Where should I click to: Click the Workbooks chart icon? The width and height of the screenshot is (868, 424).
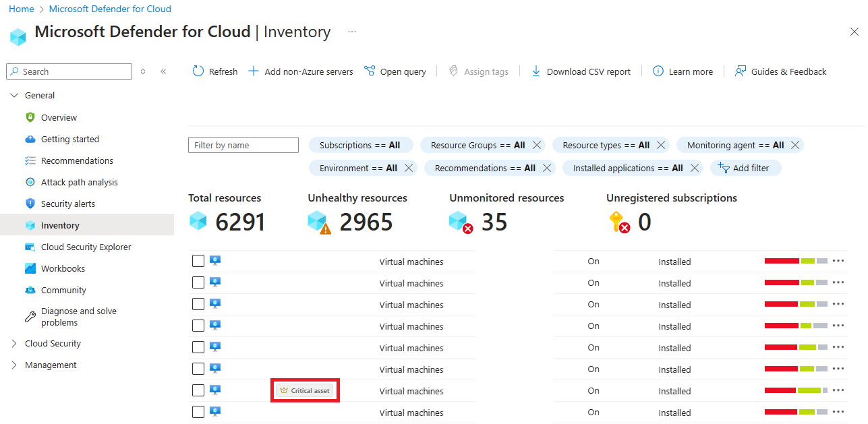pos(30,268)
